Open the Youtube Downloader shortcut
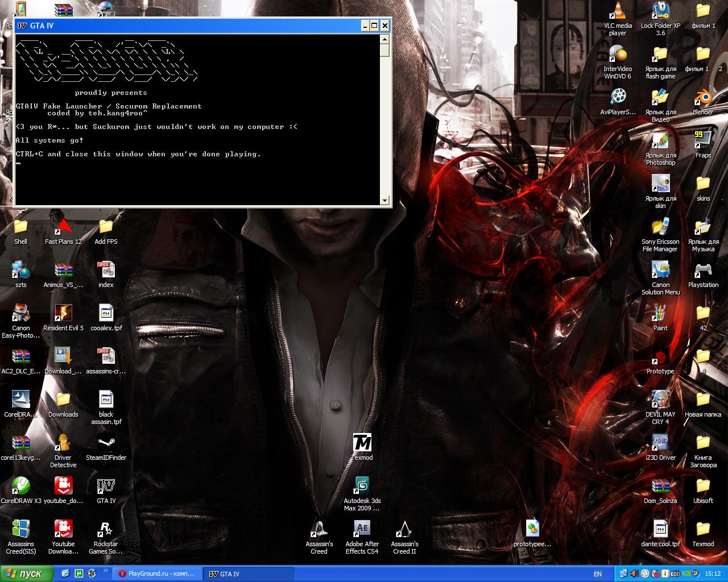The height and width of the screenshot is (582, 728). click(63, 537)
